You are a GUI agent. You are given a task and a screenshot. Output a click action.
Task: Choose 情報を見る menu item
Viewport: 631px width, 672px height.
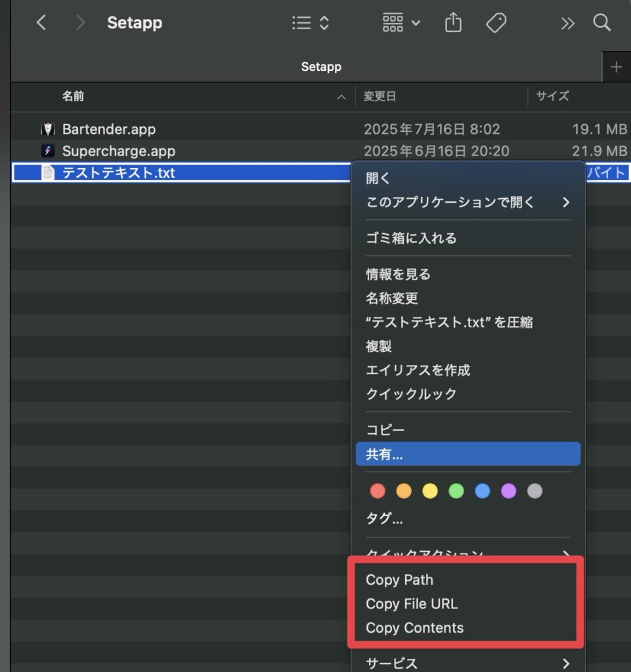468,274
